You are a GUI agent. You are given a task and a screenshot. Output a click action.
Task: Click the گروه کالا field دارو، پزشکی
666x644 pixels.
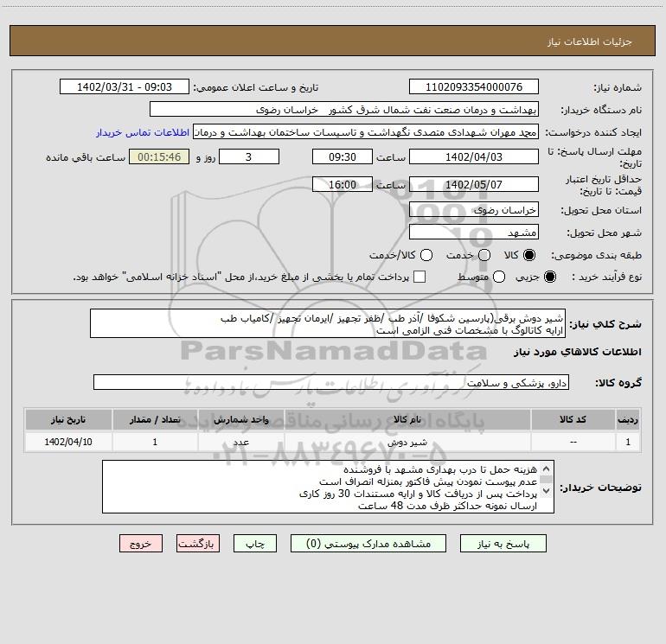tap(331, 382)
